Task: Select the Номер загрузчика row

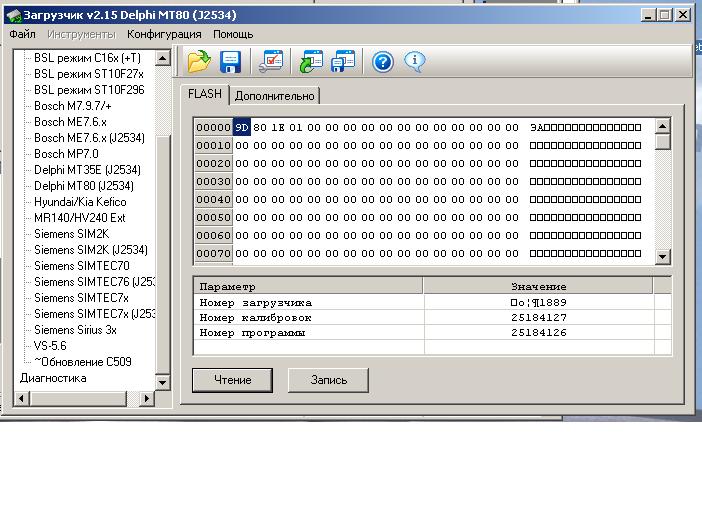Action: (432, 303)
